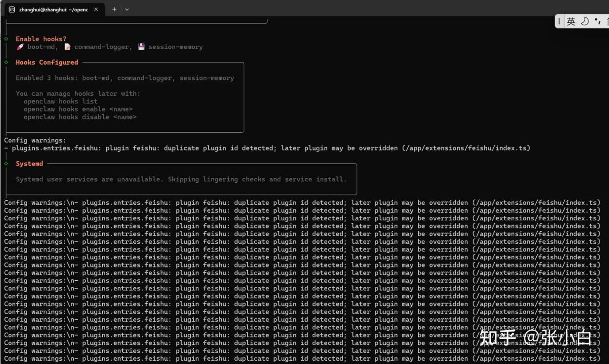Click the Systemd section heading
The height and width of the screenshot is (364, 609).
tap(29, 164)
